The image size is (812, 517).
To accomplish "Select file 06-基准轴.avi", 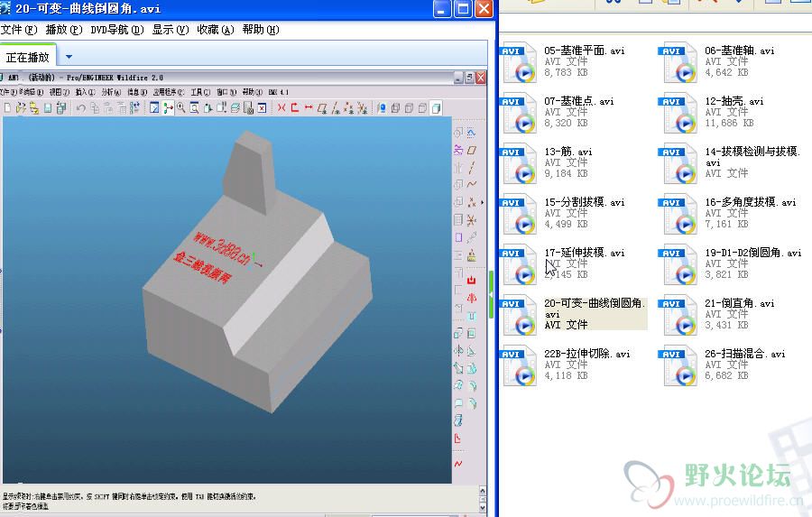I will (740, 51).
